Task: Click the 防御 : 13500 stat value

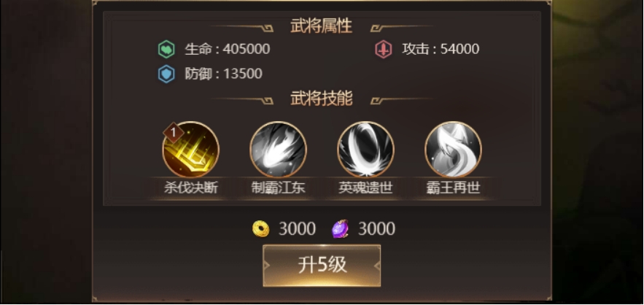Action: click(223, 74)
